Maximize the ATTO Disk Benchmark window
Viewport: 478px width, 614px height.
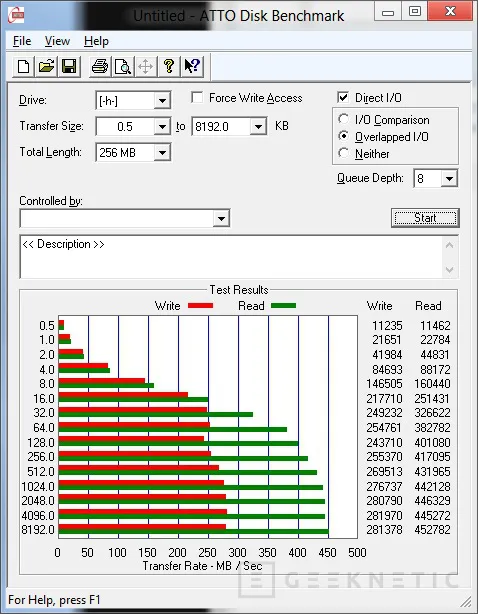(415, 12)
